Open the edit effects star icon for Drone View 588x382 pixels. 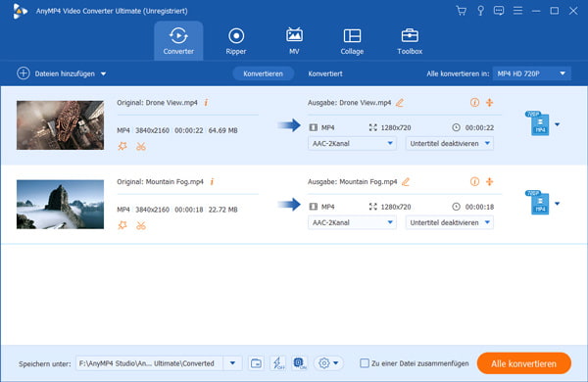(122, 146)
